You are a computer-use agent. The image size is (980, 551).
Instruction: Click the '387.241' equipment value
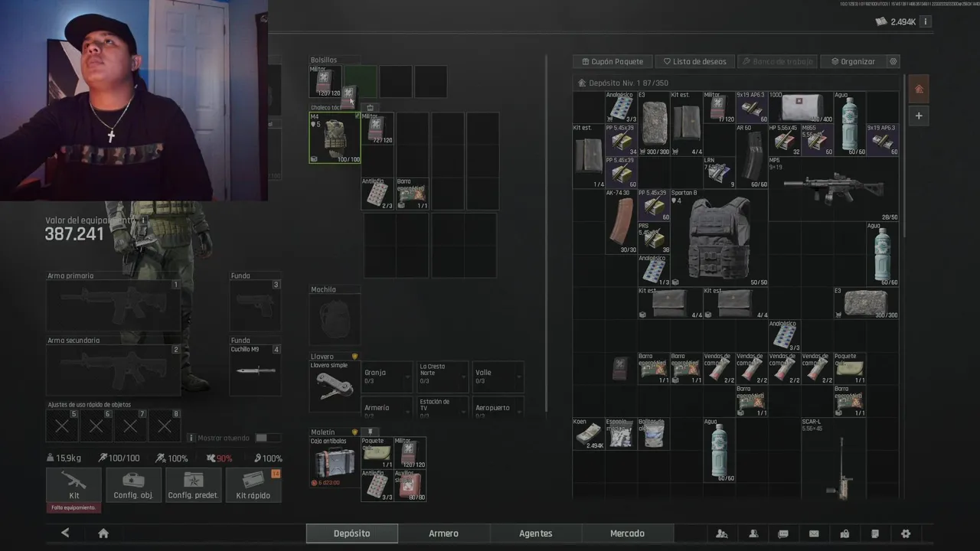coord(74,234)
